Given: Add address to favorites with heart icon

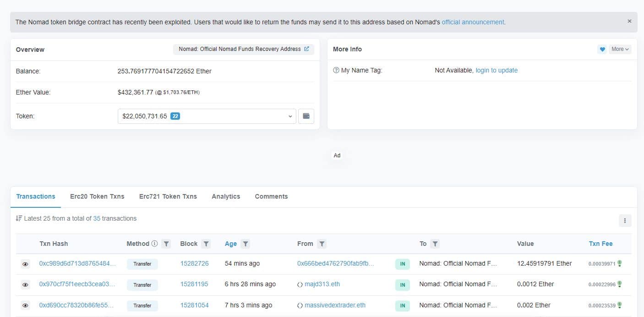Looking at the screenshot, I should coord(602,49).
